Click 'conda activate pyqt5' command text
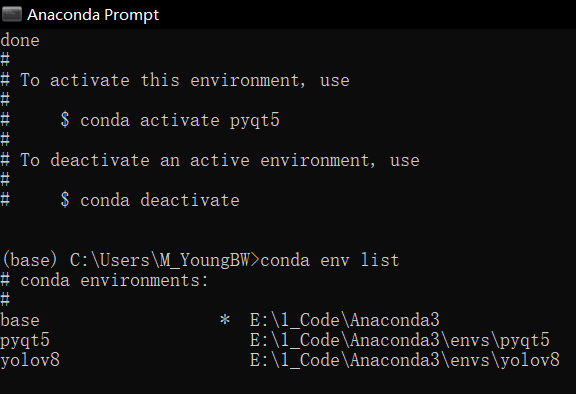This screenshot has height=394, width=576. coord(180,120)
